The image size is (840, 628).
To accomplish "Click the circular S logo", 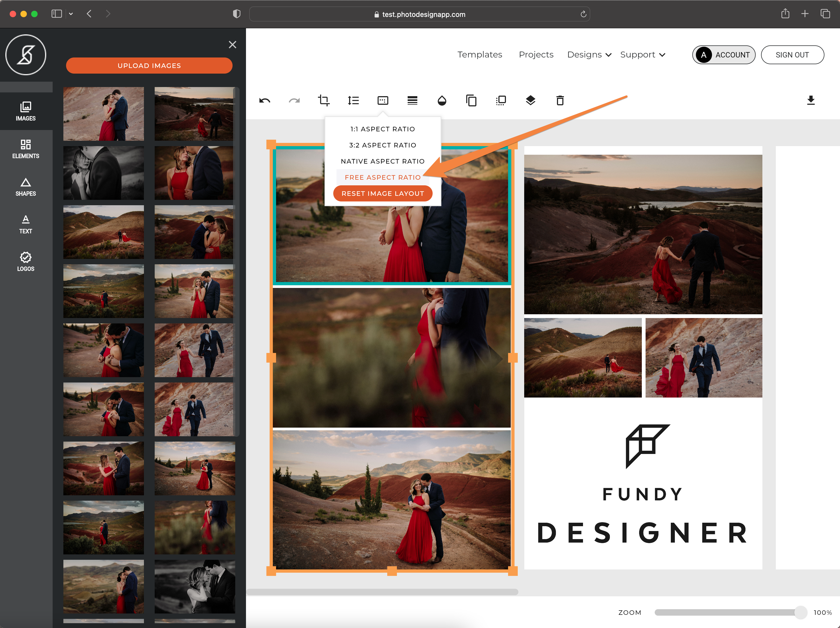I will [x=26, y=55].
